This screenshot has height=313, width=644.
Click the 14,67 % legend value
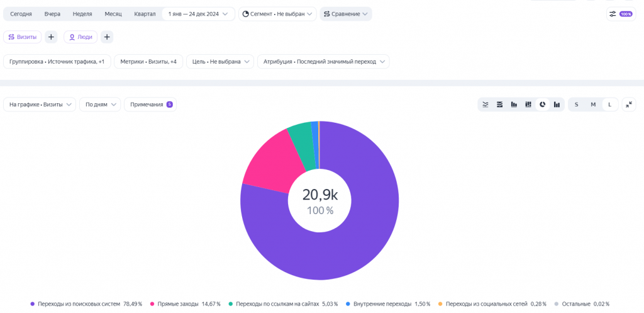(x=211, y=304)
